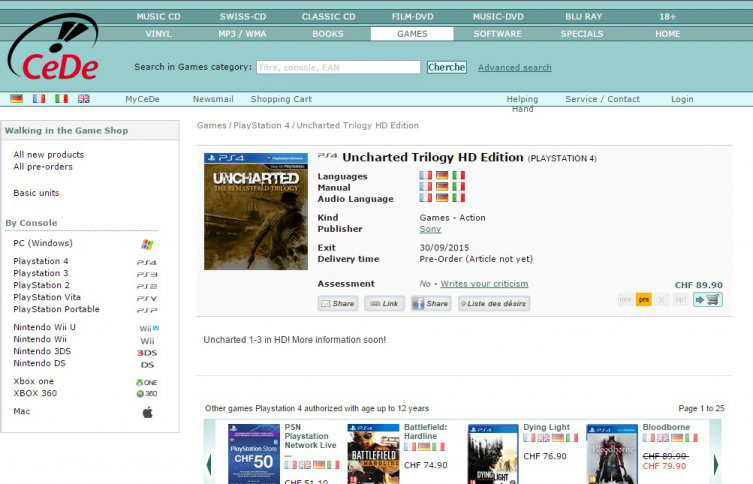The width and height of the screenshot is (753, 484).
Task: Open the Bloodborne product title
Action: [666, 427]
